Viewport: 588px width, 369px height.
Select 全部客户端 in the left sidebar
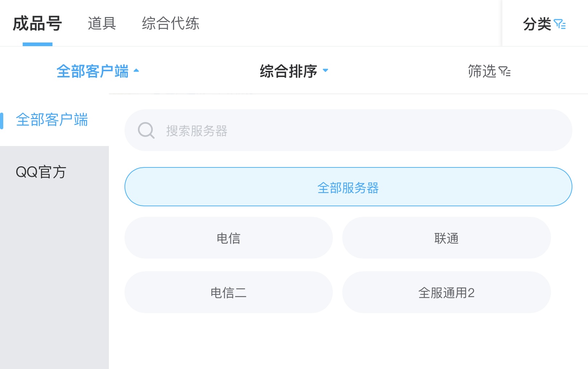click(x=54, y=120)
